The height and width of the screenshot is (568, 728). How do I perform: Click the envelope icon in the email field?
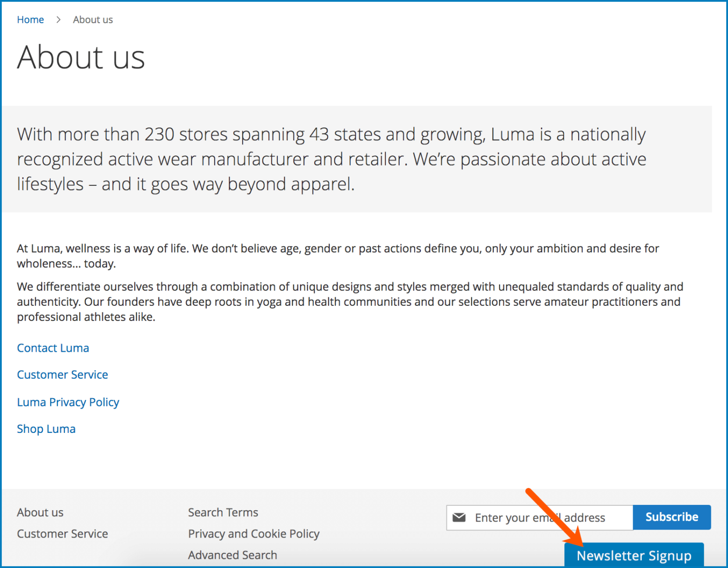[459, 517]
